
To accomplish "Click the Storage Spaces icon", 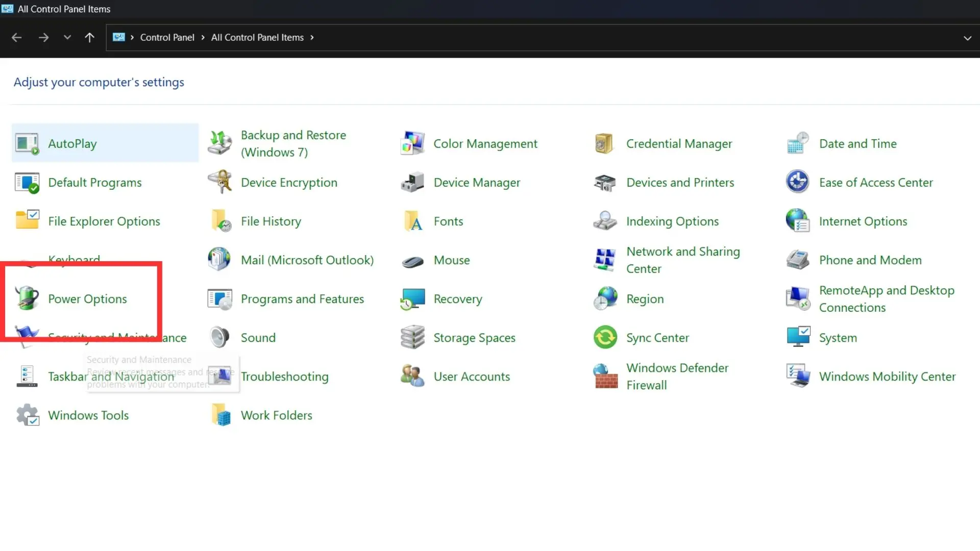I will click(412, 337).
